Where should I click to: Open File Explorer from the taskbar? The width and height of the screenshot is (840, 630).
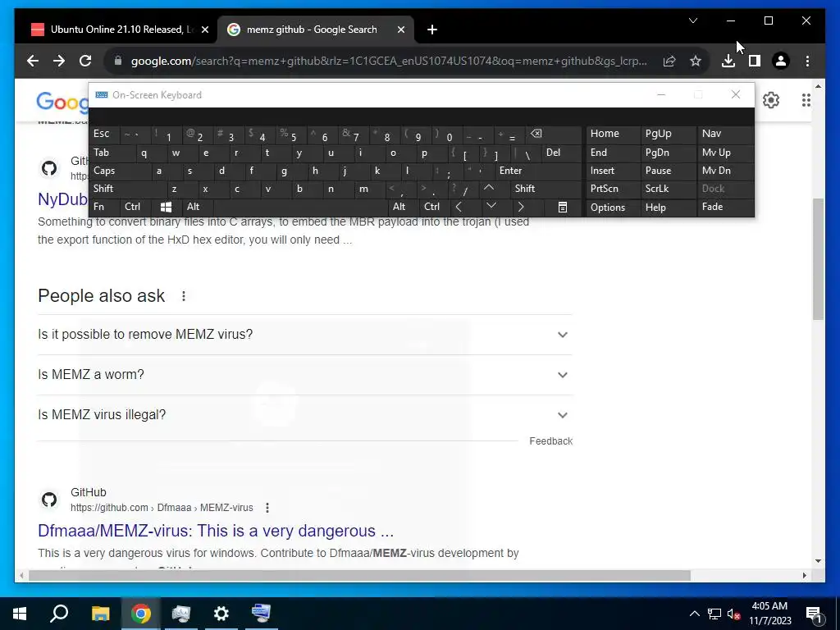click(100, 614)
